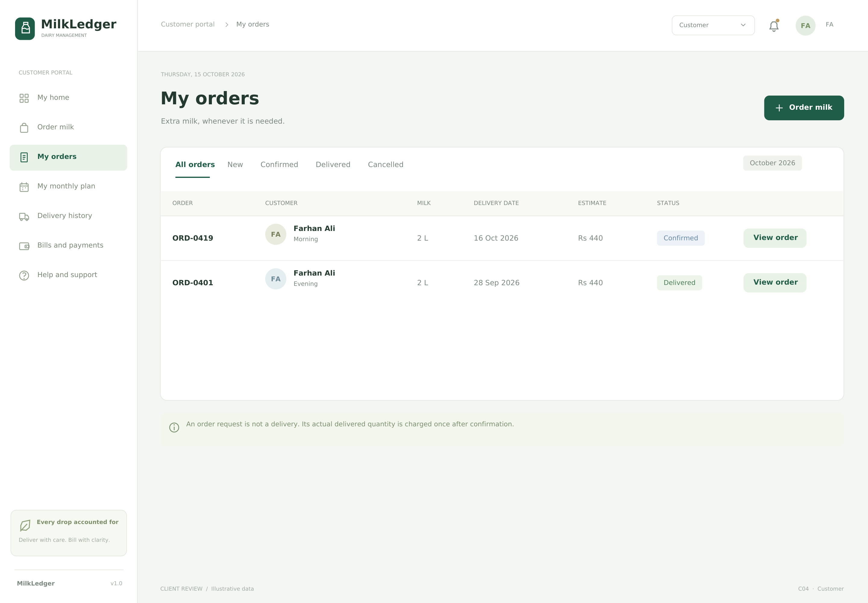Click Farhan Ali name in Evening row
868x603 pixels.
tap(314, 273)
